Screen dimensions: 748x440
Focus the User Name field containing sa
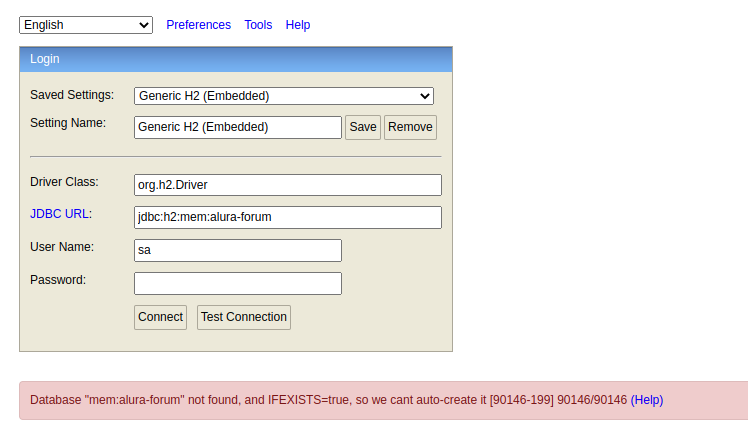pos(238,250)
